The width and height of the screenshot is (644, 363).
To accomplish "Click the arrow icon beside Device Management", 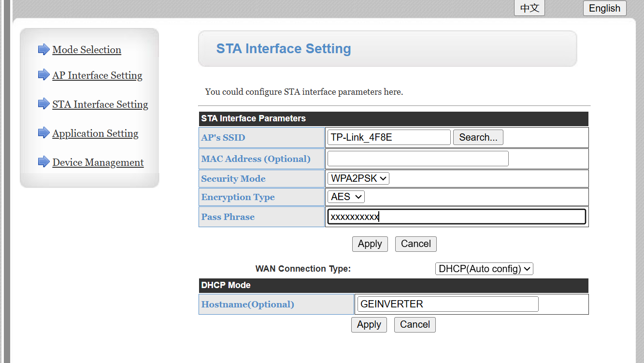I will click(44, 162).
